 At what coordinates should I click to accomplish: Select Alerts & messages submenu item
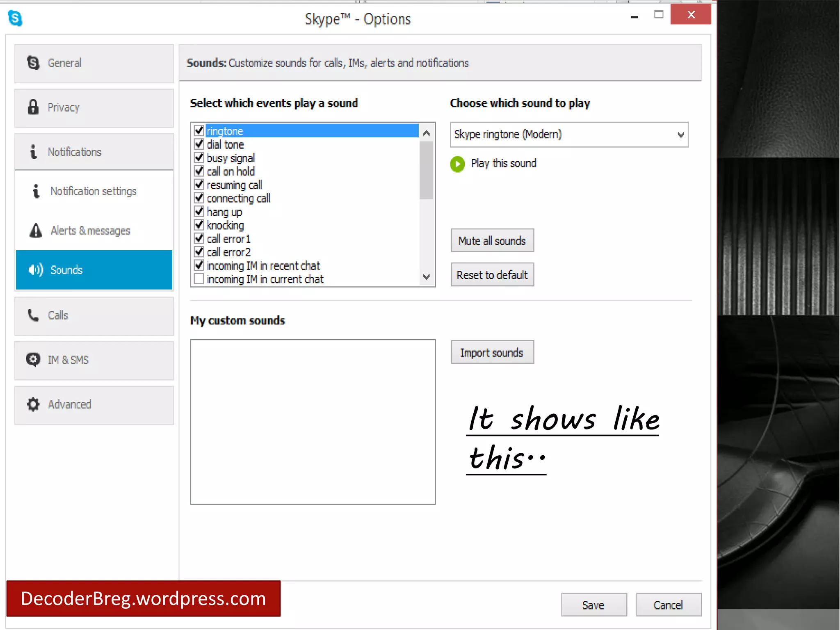tap(94, 231)
